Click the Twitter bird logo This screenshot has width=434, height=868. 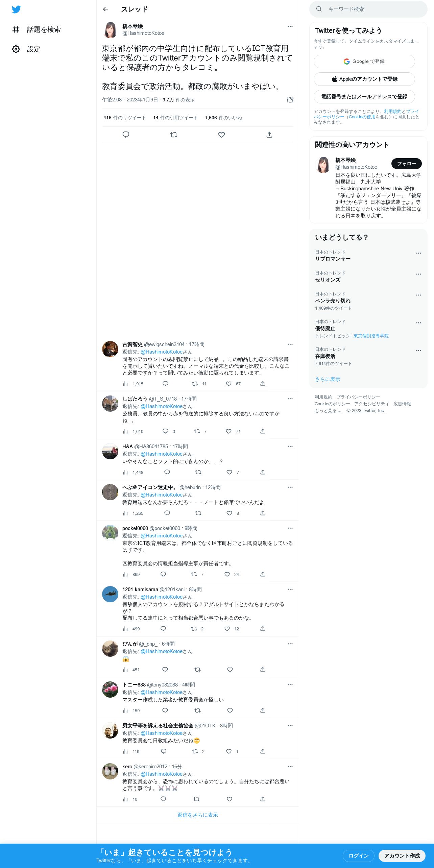click(x=16, y=9)
